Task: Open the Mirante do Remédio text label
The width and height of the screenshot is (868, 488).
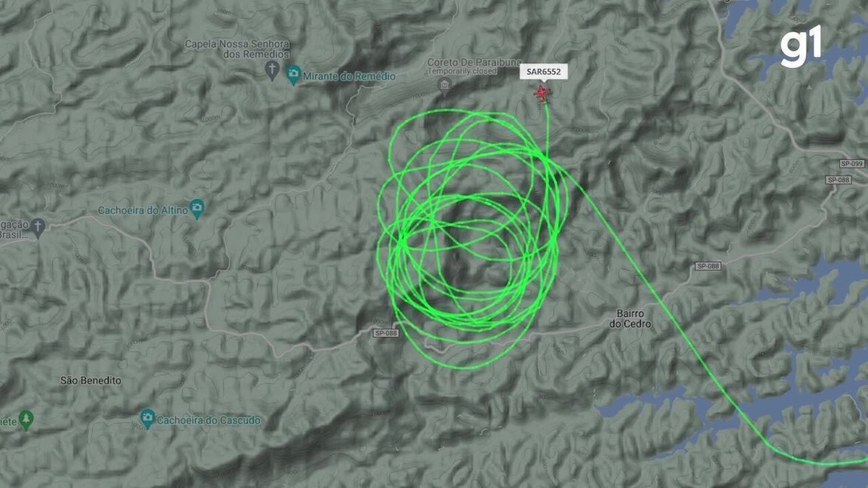Action: pyautogui.click(x=339, y=76)
